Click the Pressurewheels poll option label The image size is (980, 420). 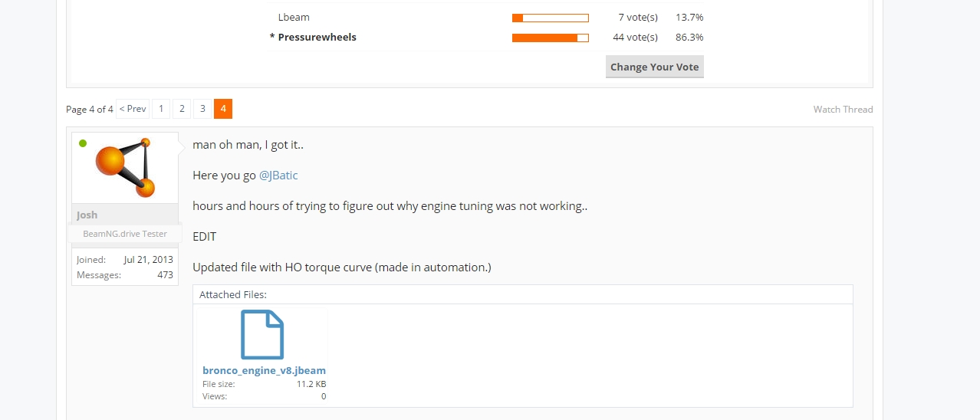(x=317, y=38)
